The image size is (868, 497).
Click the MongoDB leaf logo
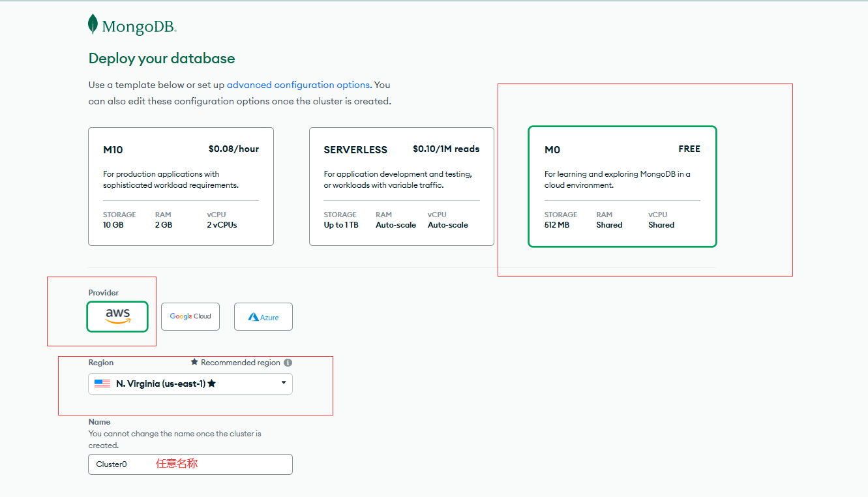point(93,24)
